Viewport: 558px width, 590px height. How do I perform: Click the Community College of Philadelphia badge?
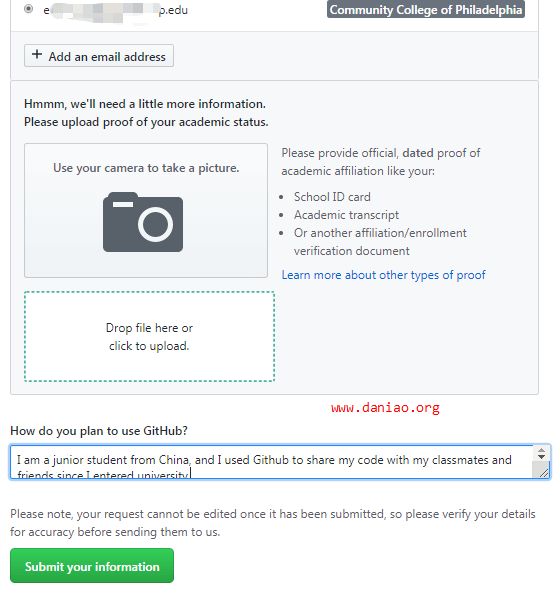tap(426, 9)
